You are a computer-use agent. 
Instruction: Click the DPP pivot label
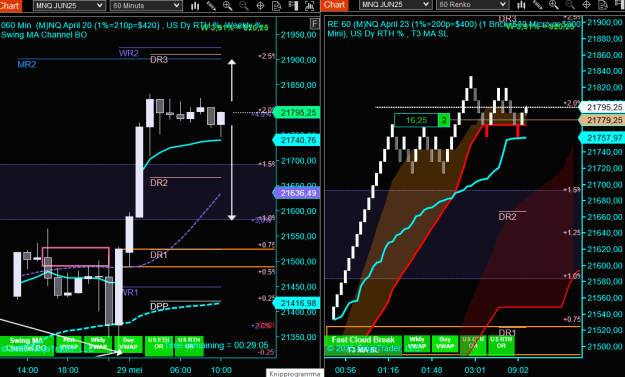coord(159,306)
